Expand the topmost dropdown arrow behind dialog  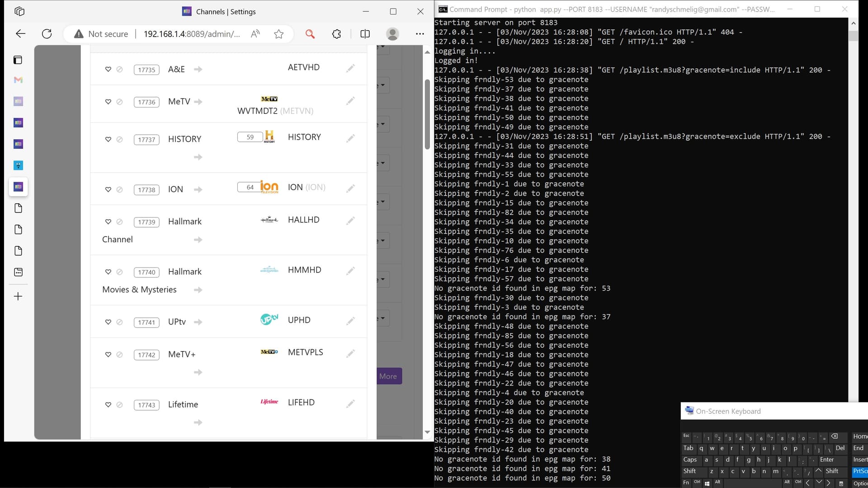click(x=383, y=47)
